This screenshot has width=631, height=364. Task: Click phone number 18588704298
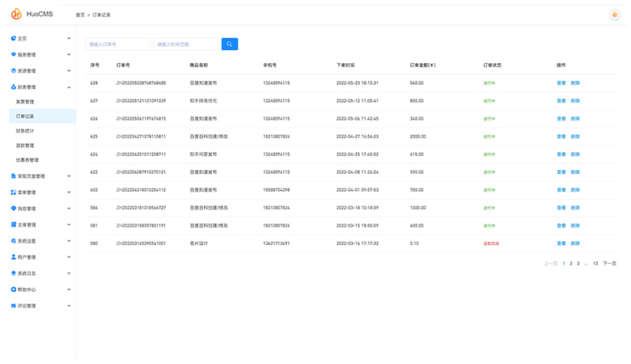(x=277, y=190)
